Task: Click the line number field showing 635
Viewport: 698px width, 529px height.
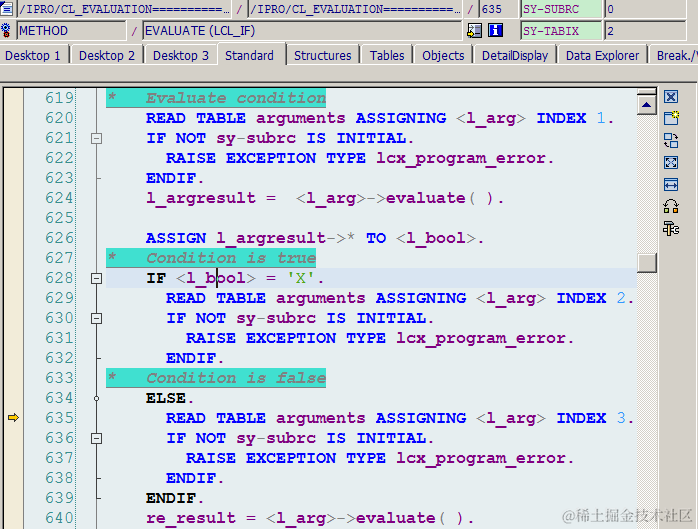Action: click(499, 9)
